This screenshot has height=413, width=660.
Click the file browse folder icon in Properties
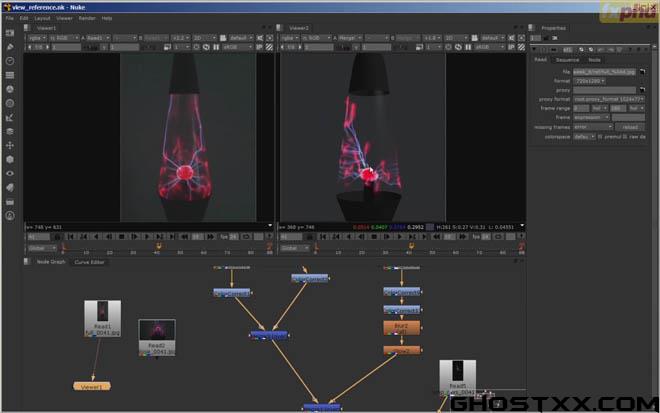tap(642, 72)
